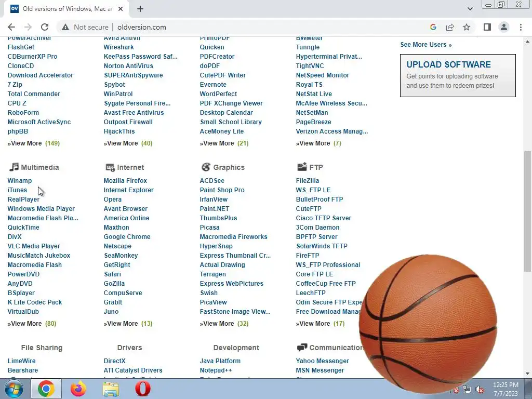Viewport: 532px width, 399px height.
Task: Open the Chrome profile avatar
Action: click(504, 27)
